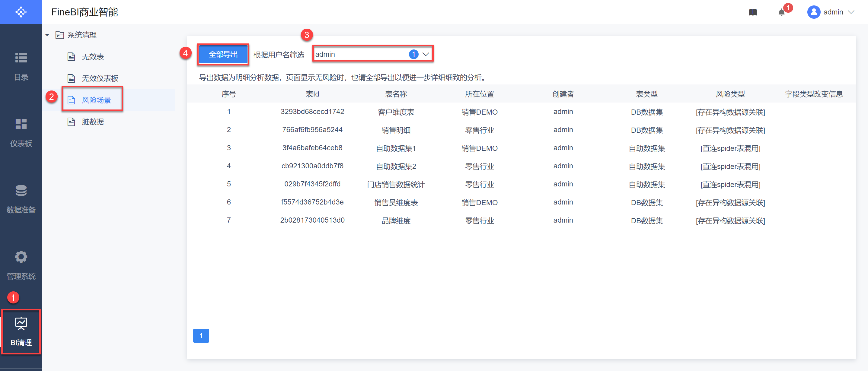868x371 pixels.
Task: Collapse the 系统清理 tree folder
Action: click(47, 35)
